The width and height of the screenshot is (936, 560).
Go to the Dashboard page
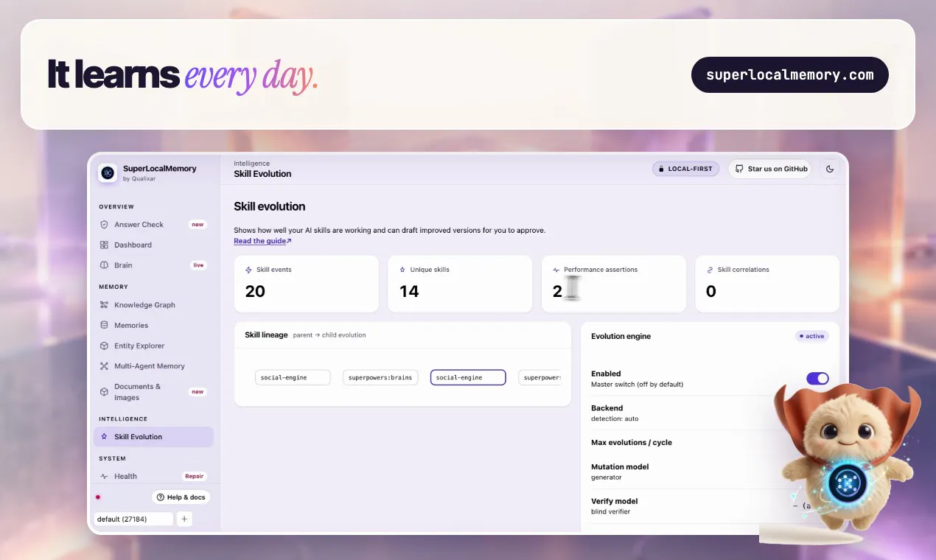click(153, 245)
